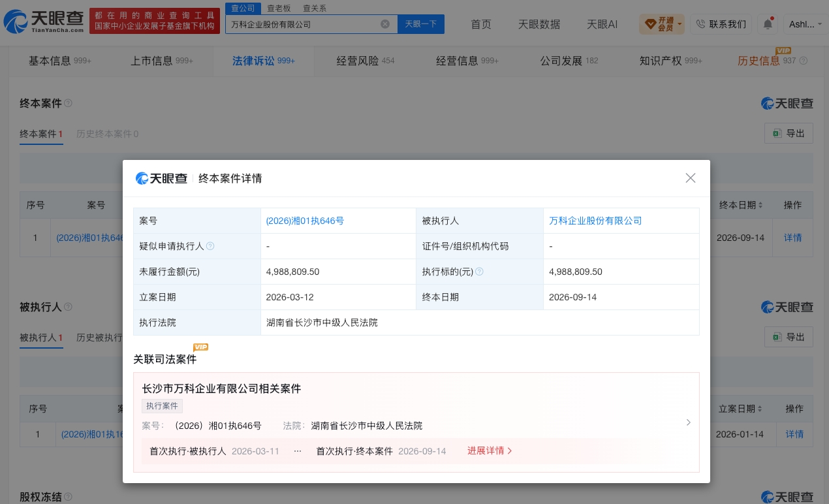Screen dimensions: 829x504
Task: Click the TianYanCha logo in header
Action: point(43,21)
